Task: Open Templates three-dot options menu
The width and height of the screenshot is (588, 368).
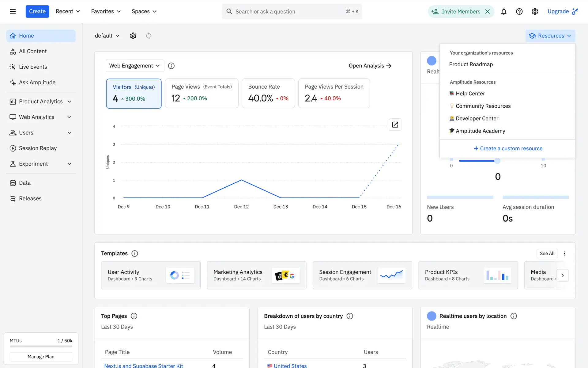Action: tap(564, 253)
